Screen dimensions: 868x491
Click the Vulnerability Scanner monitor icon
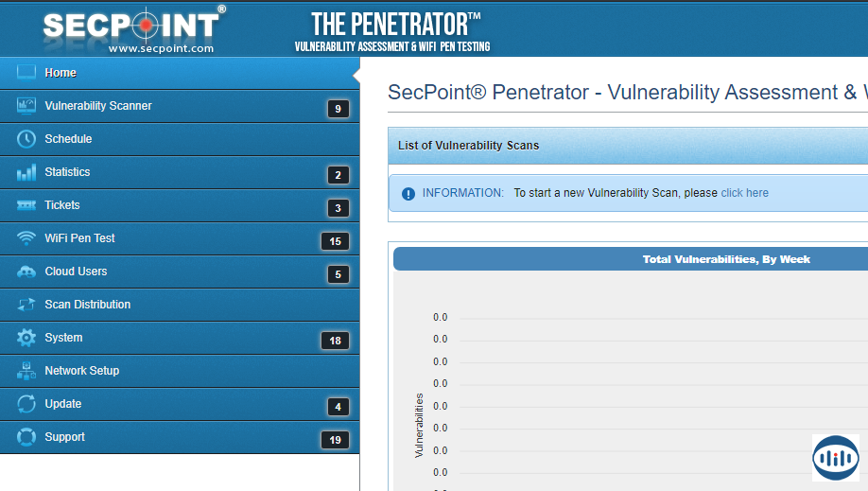coord(26,106)
